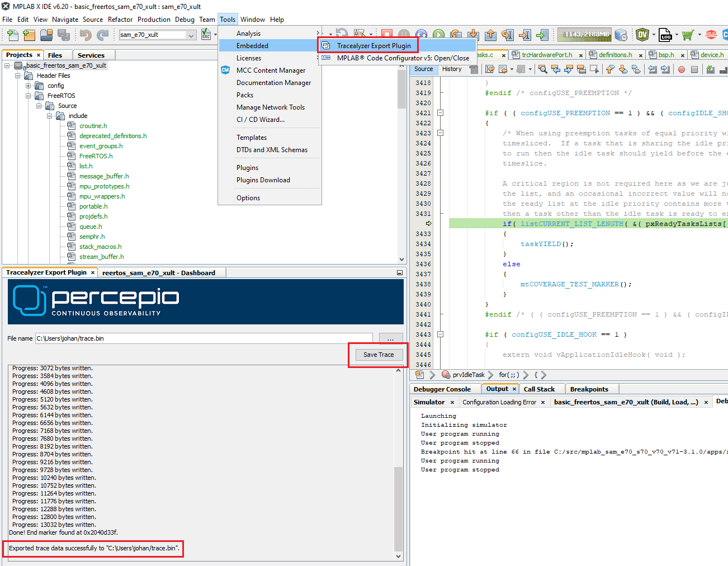Image resolution: width=728 pixels, height=566 pixels.
Task: Click the Undo arrow in toolbar
Action: 86,35
